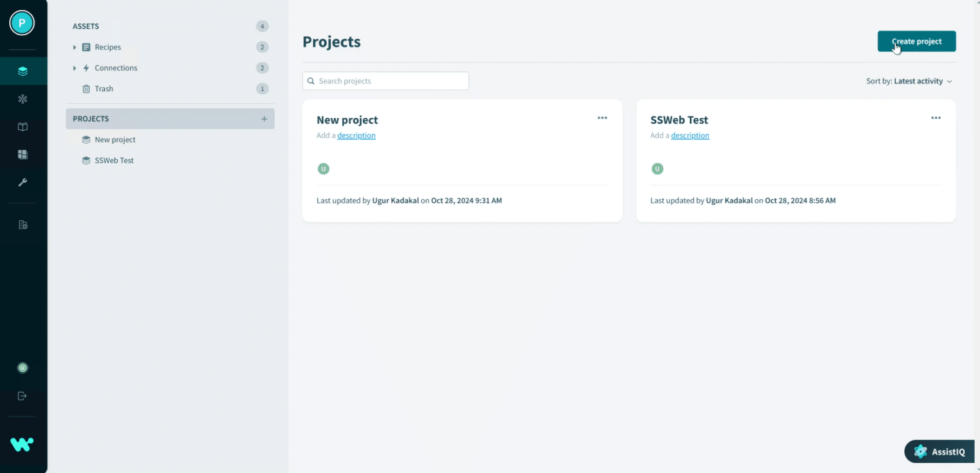Open the P profile avatar at top left
Viewport: 980px width, 473px height.
pyautogui.click(x=21, y=22)
